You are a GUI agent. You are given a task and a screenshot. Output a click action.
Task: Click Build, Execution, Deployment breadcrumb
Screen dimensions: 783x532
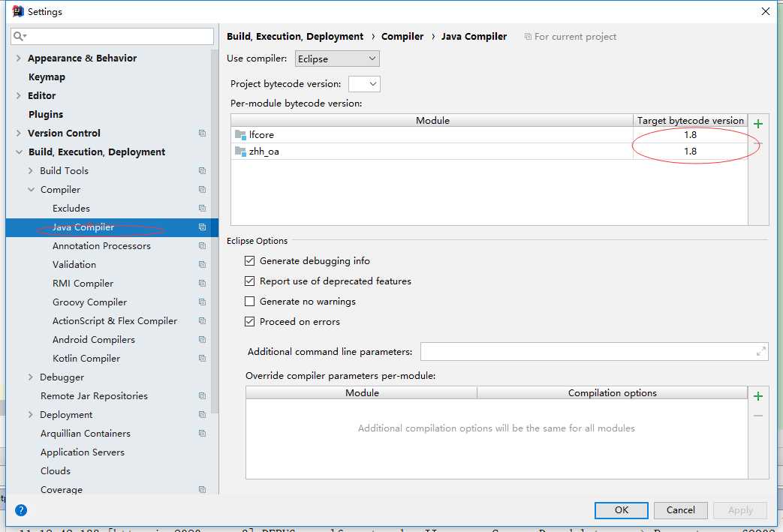295,37
